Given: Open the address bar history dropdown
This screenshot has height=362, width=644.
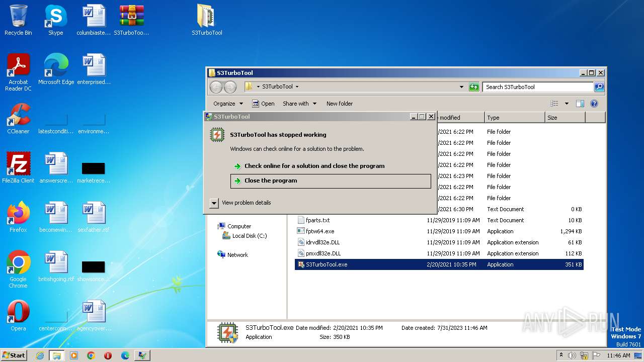Looking at the screenshot, I should pyautogui.click(x=461, y=87).
